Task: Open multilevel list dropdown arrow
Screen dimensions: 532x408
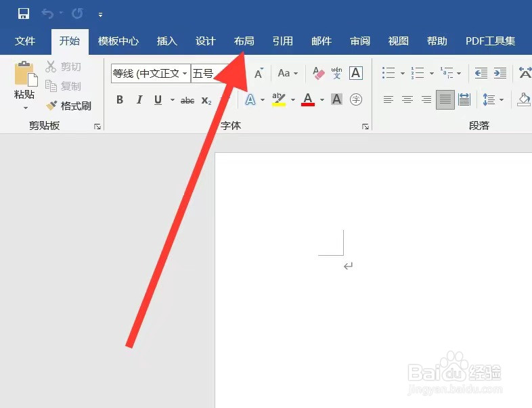Action: click(459, 73)
